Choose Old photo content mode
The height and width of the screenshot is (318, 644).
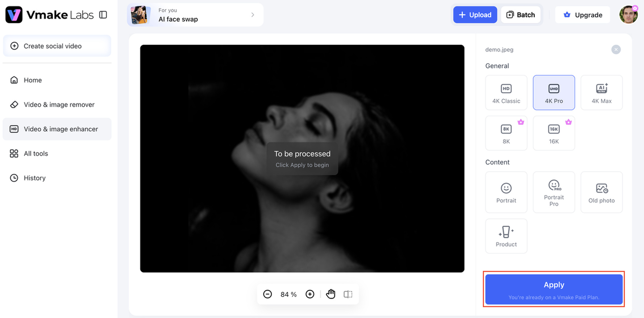601,192
